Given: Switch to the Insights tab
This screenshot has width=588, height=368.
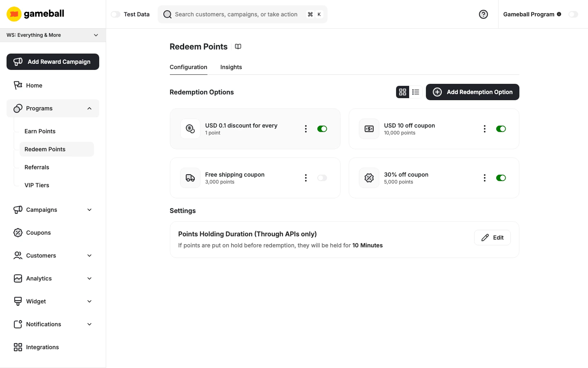Looking at the screenshot, I should [231, 67].
